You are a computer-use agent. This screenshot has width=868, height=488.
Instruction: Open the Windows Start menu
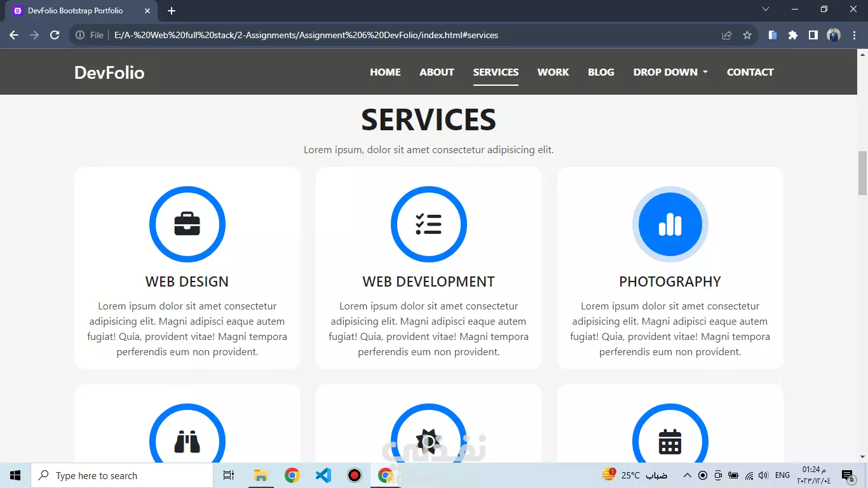pyautogui.click(x=15, y=475)
